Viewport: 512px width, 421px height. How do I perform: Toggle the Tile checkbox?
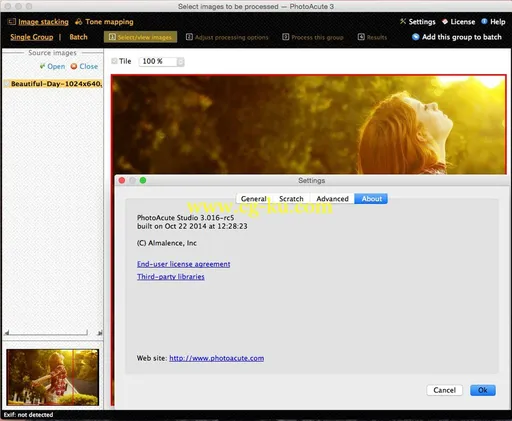[x=114, y=61]
